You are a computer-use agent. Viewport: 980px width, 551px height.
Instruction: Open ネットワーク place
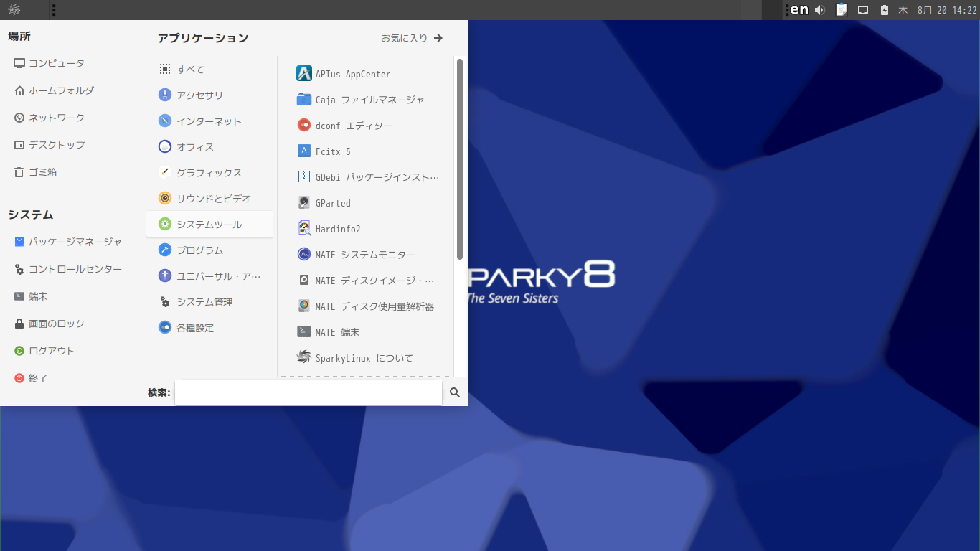(x=50, y=118)
